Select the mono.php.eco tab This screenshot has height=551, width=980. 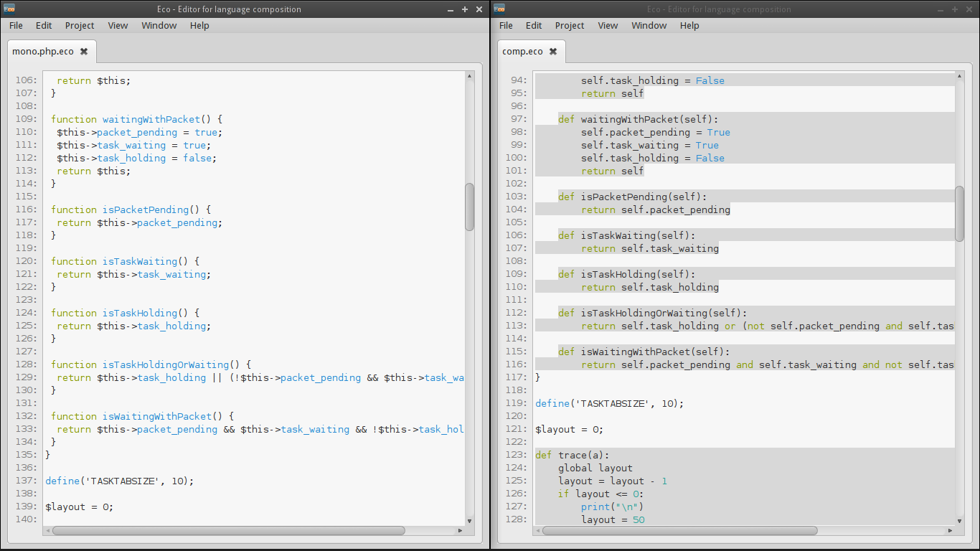[43, 52]
